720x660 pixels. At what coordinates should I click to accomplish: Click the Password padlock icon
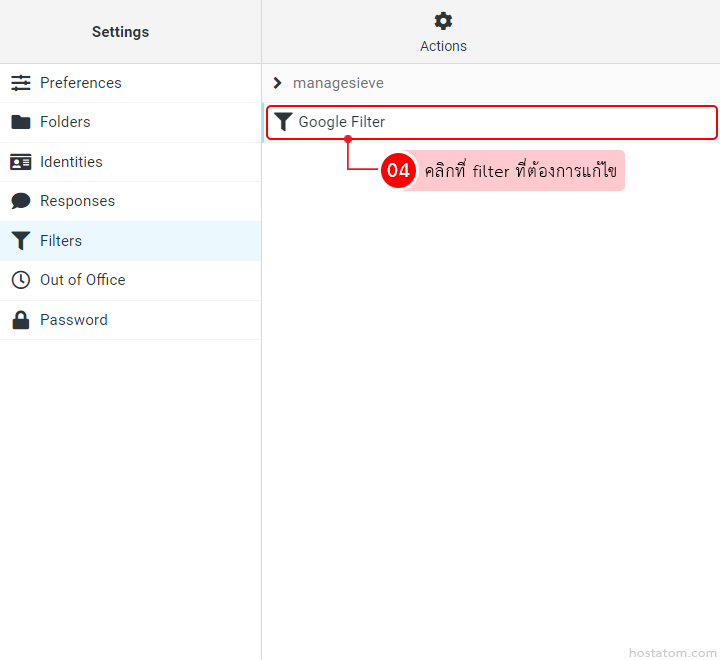coord(21,320)
